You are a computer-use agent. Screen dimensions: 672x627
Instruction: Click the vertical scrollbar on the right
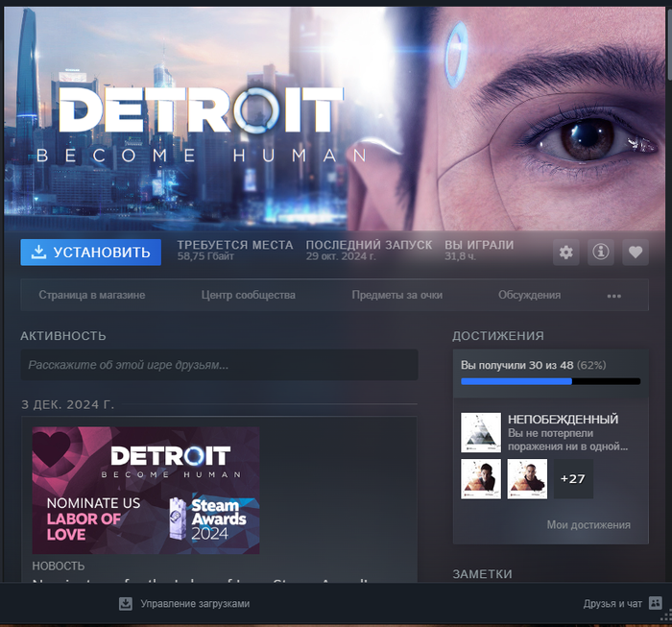coord(669,43)
